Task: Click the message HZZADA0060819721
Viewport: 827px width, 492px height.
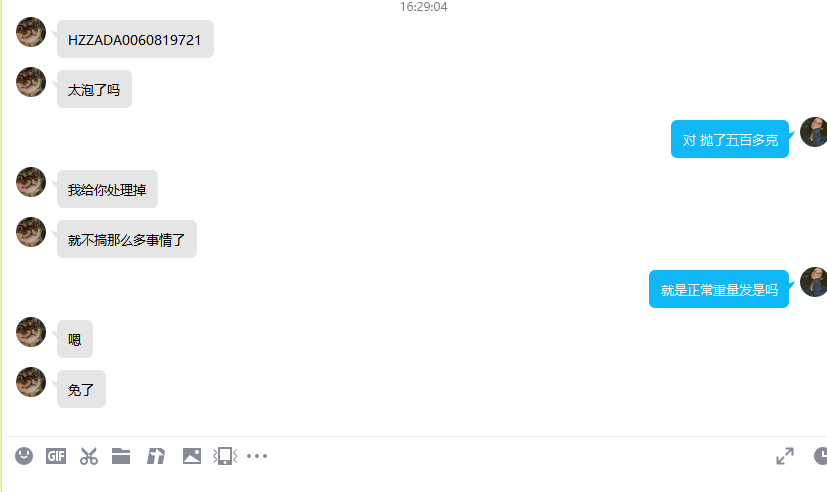Action: pos(136,39)
